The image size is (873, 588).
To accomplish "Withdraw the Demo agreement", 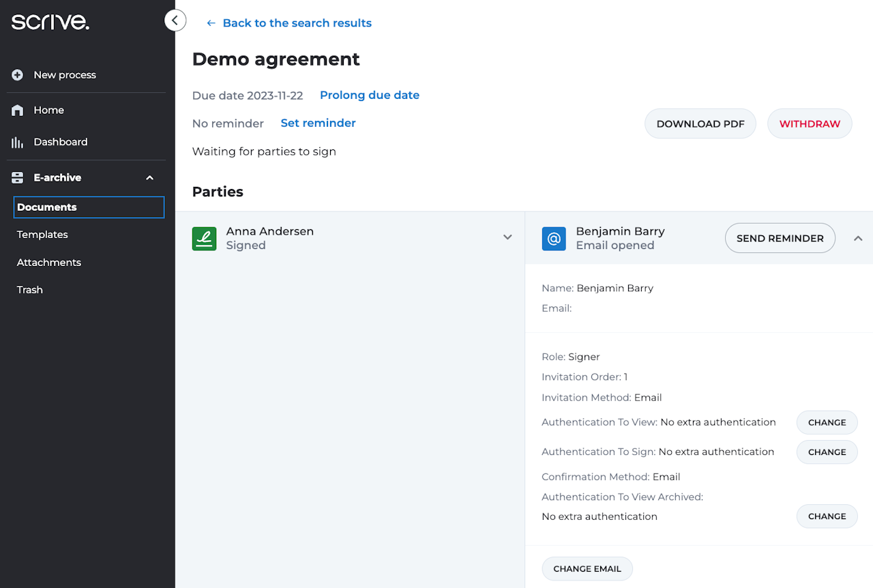I will 810,124.
